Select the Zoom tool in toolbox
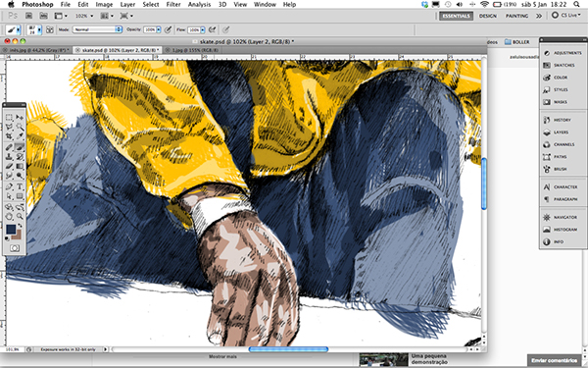Screen dimensions: 588x368 click(20, 217)
